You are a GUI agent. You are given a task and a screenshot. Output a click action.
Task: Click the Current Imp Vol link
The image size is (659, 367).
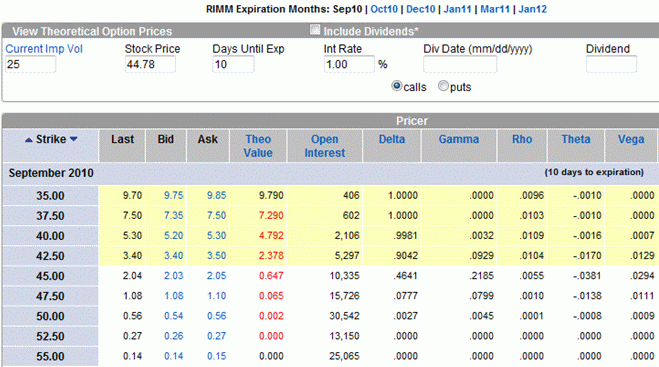click(x=44, y=49)
